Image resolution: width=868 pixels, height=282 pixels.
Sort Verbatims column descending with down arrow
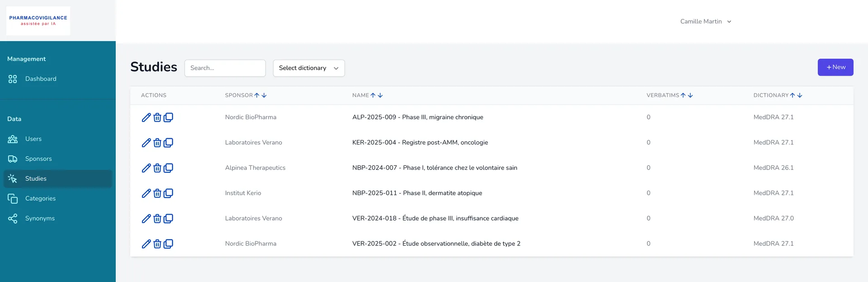coord(690,95)
